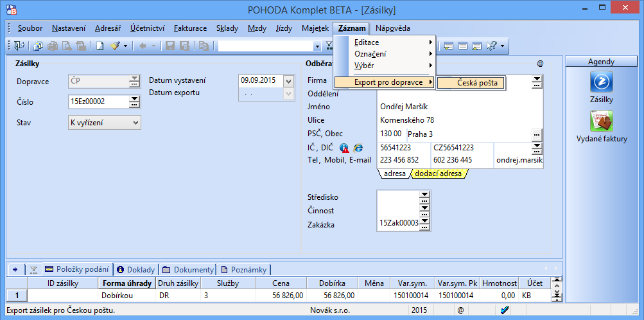Click the info warning icon beside IČ, DIČ

pos(345,148)
